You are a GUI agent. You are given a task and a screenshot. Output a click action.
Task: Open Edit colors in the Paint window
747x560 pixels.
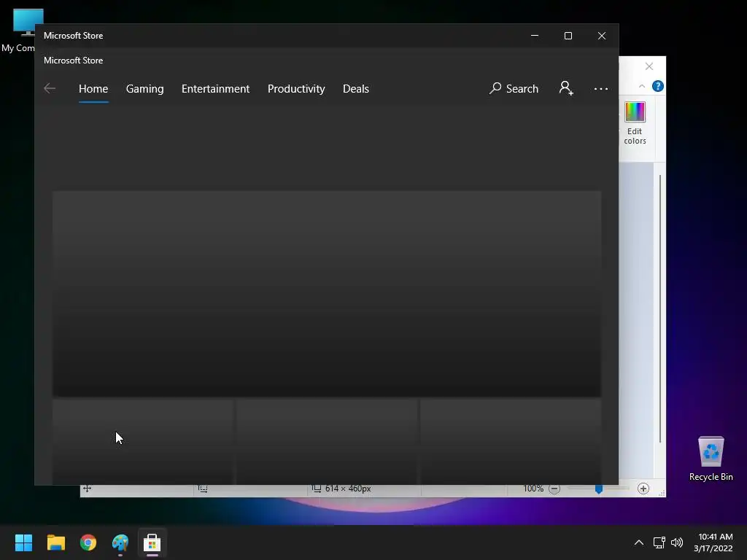635,122
